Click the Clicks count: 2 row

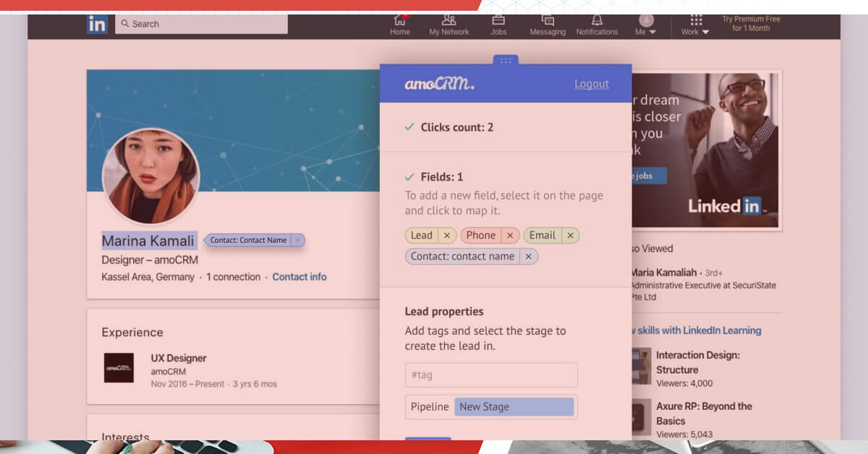(x=506, y=127)
